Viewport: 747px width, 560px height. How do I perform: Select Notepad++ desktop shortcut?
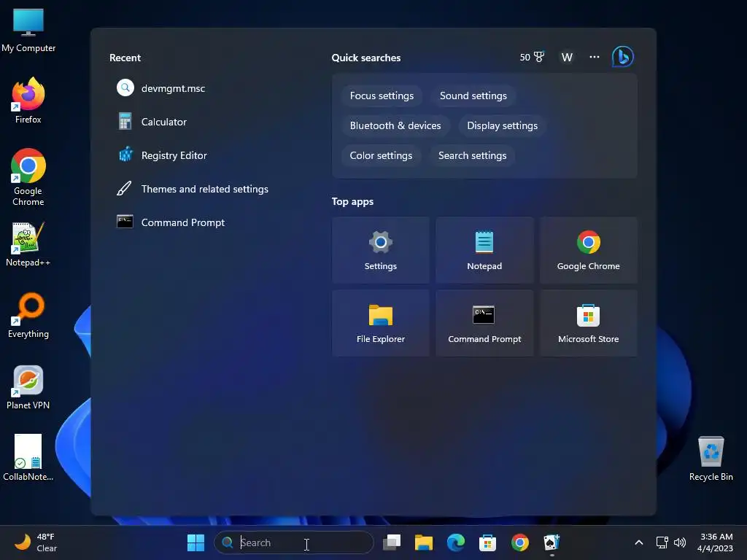28,244
